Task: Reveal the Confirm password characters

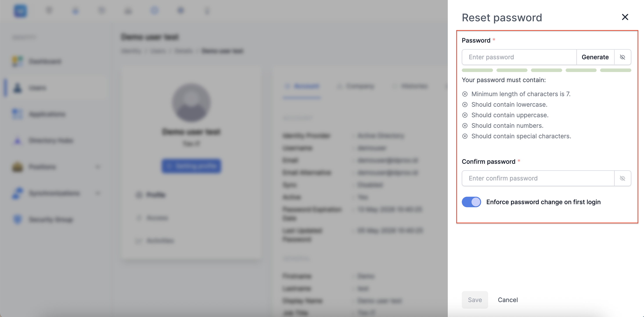Action: point(622,178)
